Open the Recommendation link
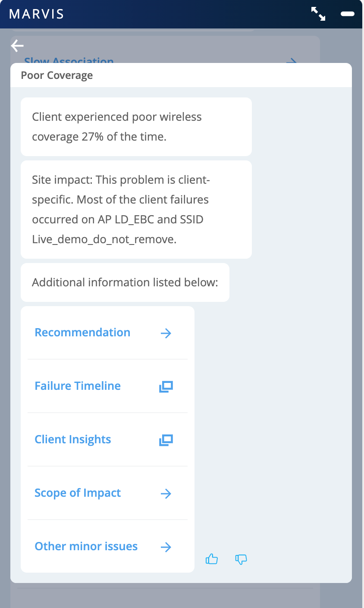Image resolution: width=364 pixels, height=608 pixels. (x=82, y=332)
